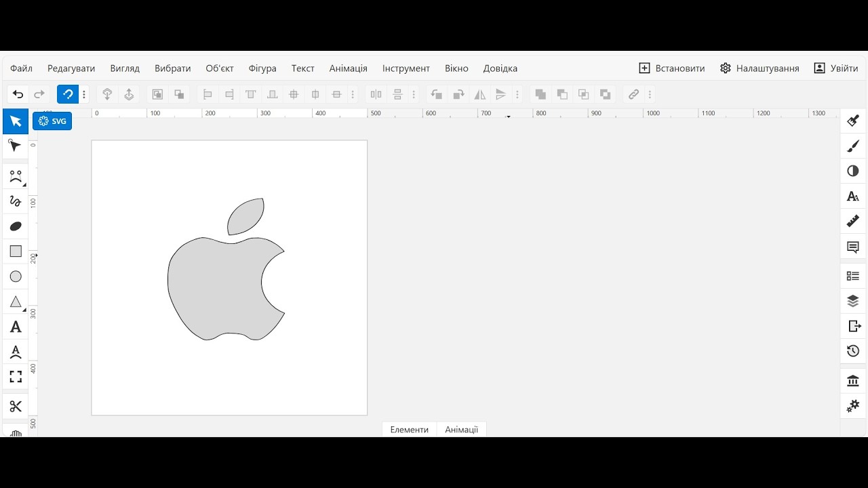The width and height of the screenshot is (868, 488).
Task: Open snapping options three-dot menu
Action: [84, 94]
